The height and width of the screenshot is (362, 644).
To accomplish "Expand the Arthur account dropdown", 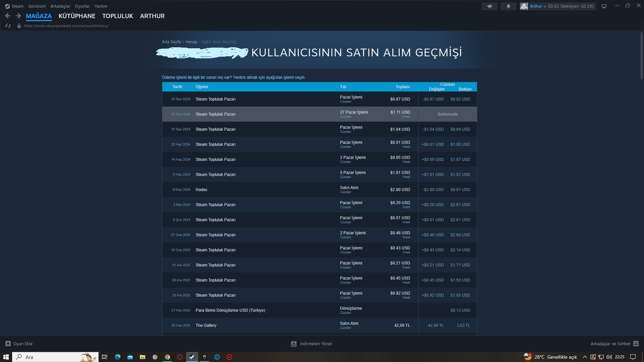I will [x=538, y=6].
